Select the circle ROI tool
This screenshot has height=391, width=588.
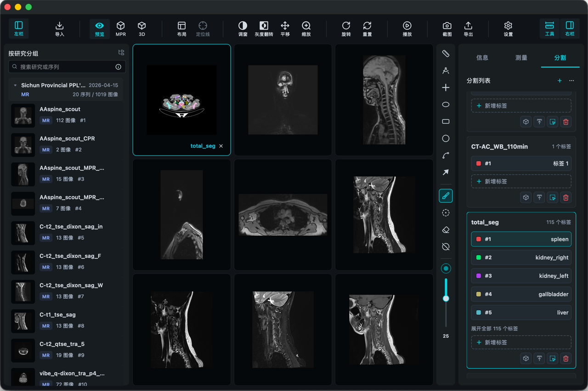pos(446,139)
